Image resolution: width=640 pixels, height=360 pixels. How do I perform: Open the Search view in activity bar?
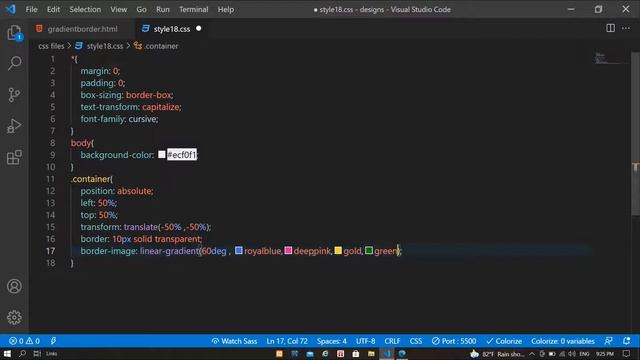tap(14, 63)
